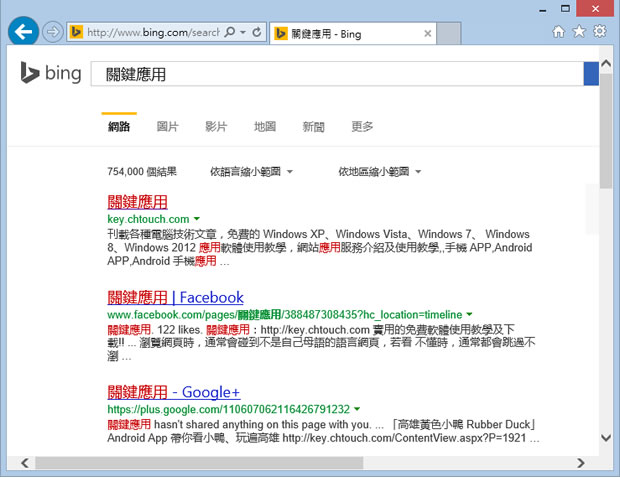Click the vertical scrollbar up arrow
Screen dimensions: 620x478
(606, 63)
